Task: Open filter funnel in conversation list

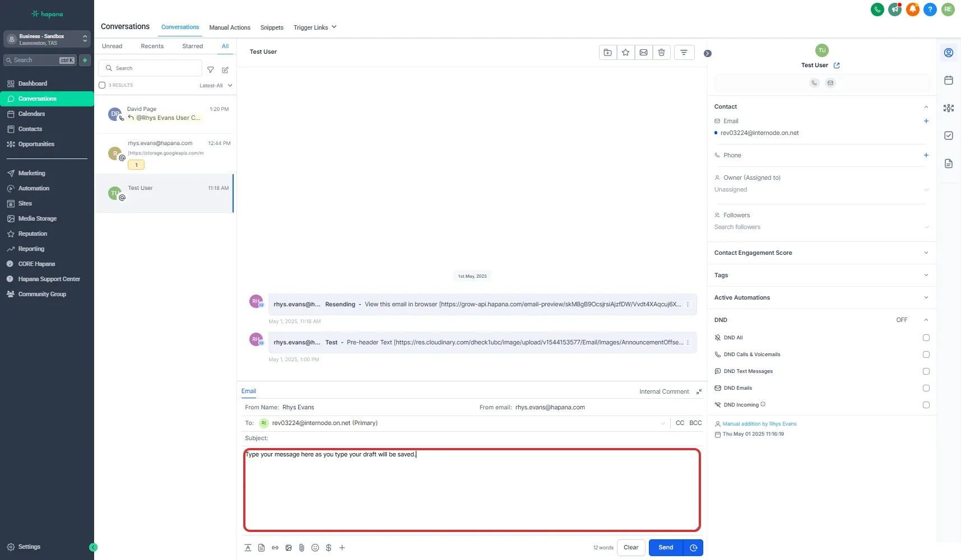Action: (x=211, y=70)
